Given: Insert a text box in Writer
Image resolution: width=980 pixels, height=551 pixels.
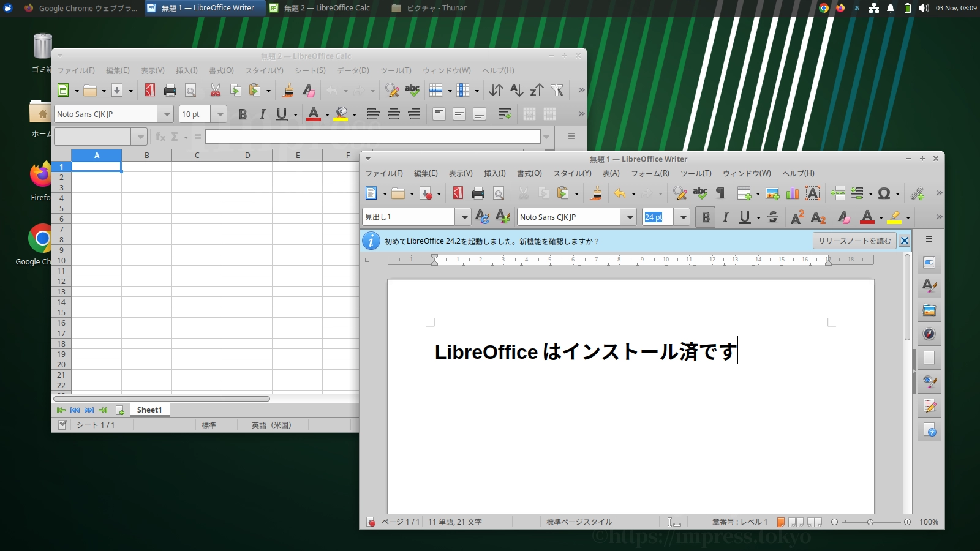Looking at the screenshot, I should coord(813,193).
